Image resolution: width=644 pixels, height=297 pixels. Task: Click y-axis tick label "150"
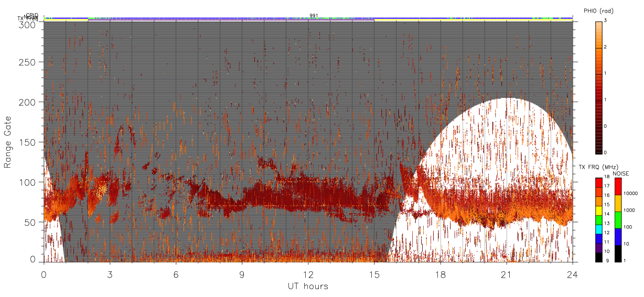click(x=28, y=142)
